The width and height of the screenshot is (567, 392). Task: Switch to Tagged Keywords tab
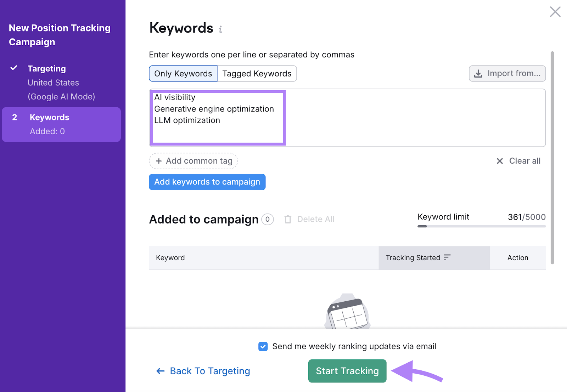coord(257,74)
